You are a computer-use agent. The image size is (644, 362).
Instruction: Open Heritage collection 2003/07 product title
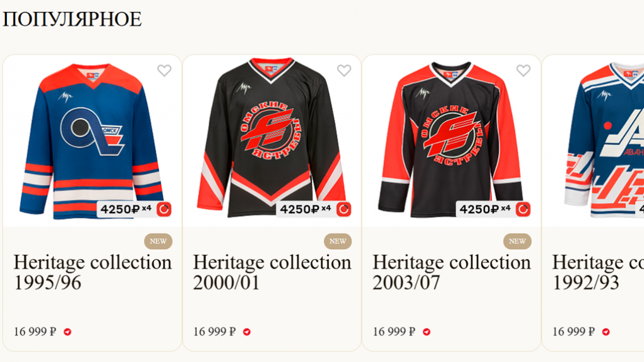tap(451, 272)
